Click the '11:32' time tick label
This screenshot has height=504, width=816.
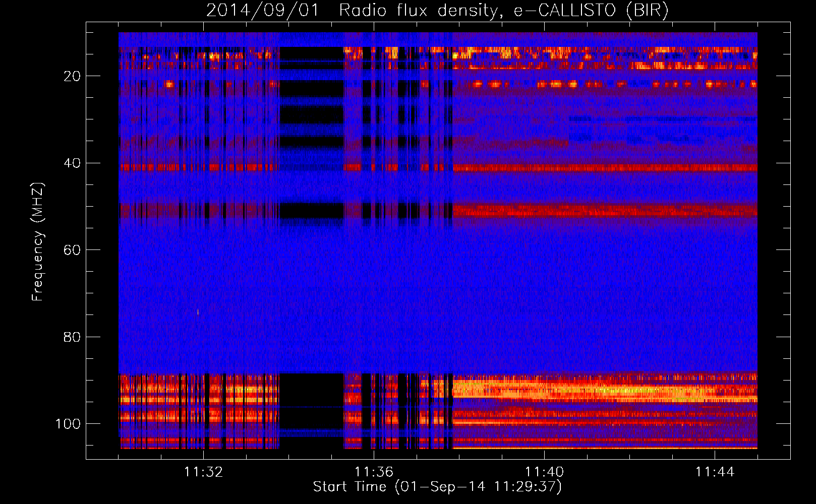click(203, 472)
